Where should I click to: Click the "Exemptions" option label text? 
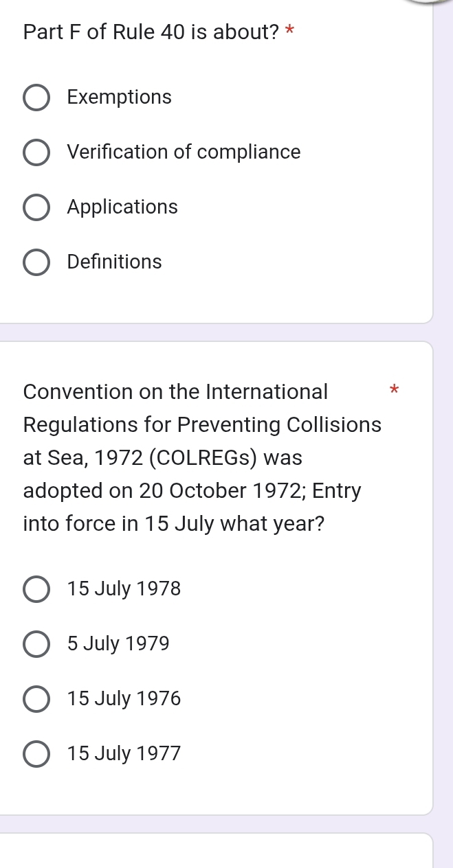click(x=120, y=98)
